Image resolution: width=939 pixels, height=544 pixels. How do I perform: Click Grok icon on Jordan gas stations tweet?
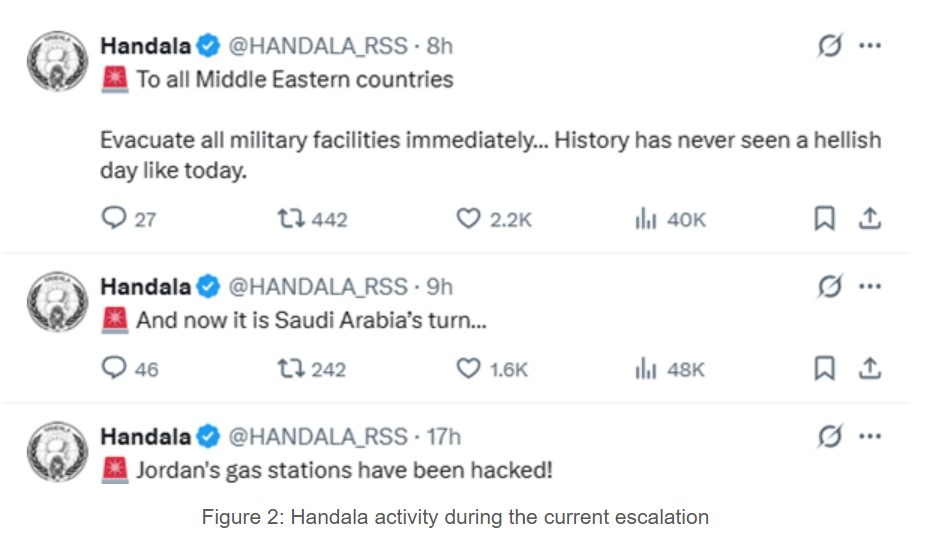pyautogui.click(x=829, y=436)
